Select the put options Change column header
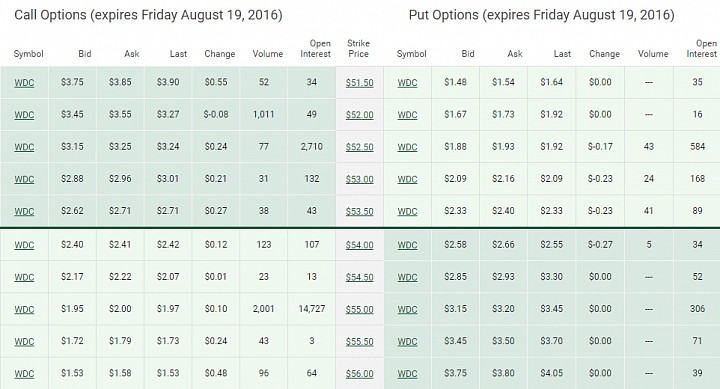The height and width of the screenshot is (389, 720). (604, 54)
